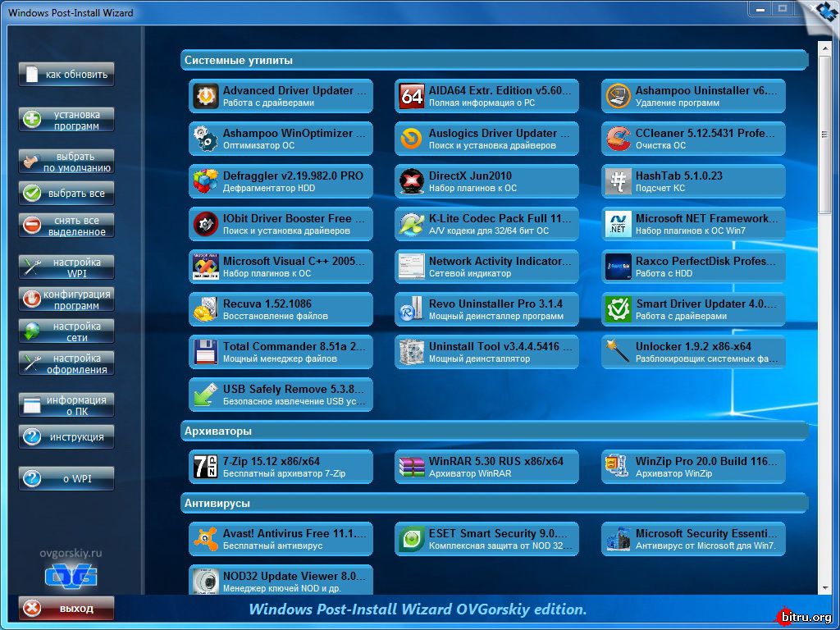Select 'Recuva 1.52.1086' program name
Screen dimensions: 840x630
tap(267, 304)
